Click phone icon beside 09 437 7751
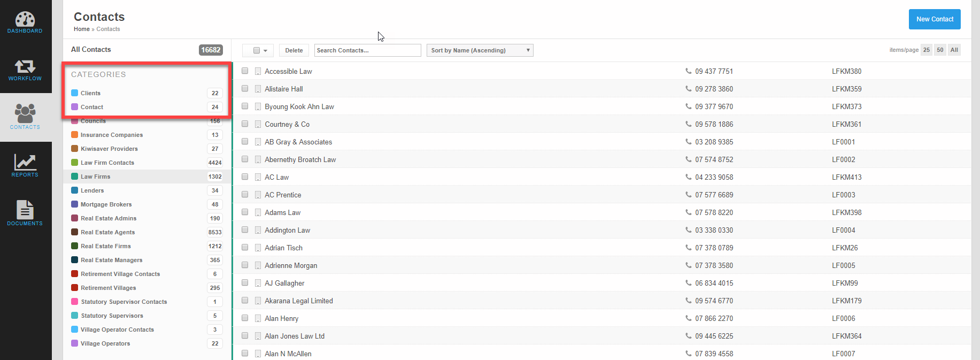Image resolution: width=980 pixels, height=360 pixels. tap(688, 71)
